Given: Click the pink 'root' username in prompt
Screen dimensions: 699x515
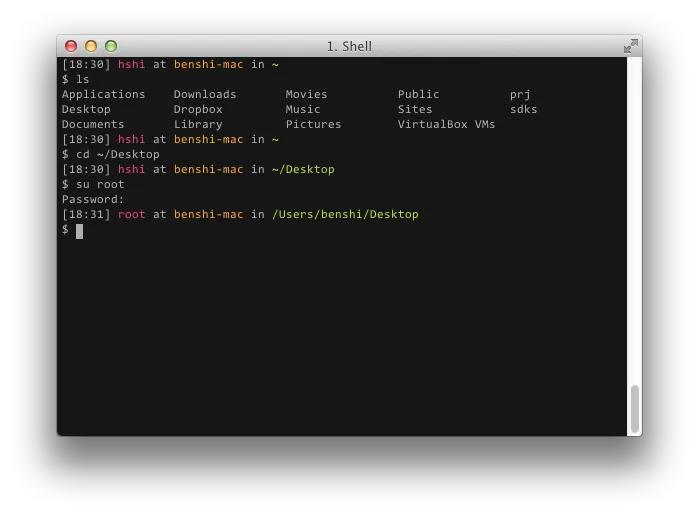Looking at the screenshot, I should 131,214.
